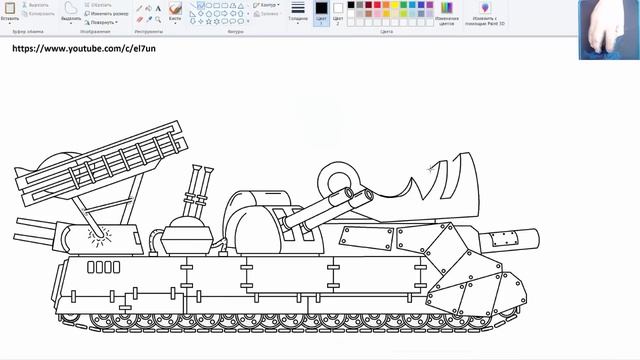640x360 pixels.
Task: Select the right arrow shape
Action: pyautogui.click(x=224, y=13)
